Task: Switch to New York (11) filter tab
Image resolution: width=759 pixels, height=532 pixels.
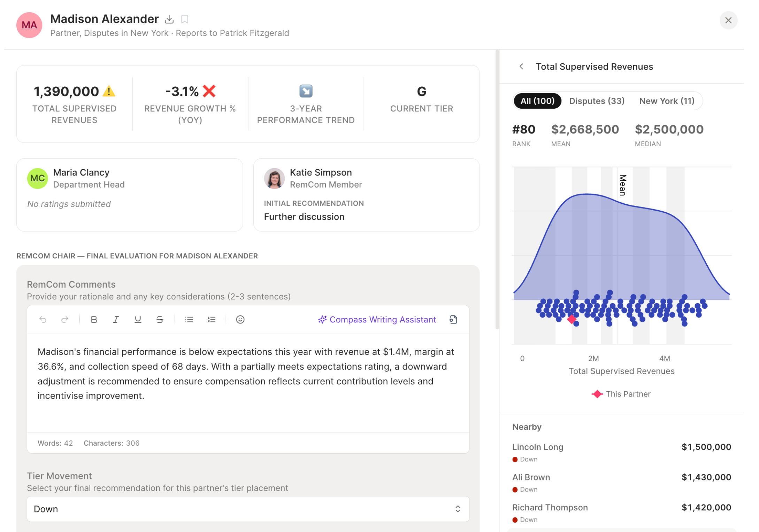Action: [x=667, y=101]
